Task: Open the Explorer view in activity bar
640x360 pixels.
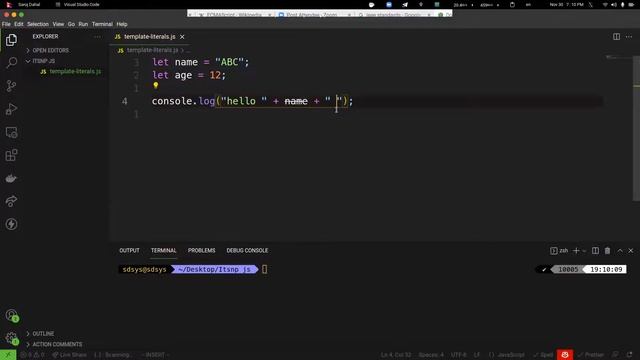Action: pos(11,40)
